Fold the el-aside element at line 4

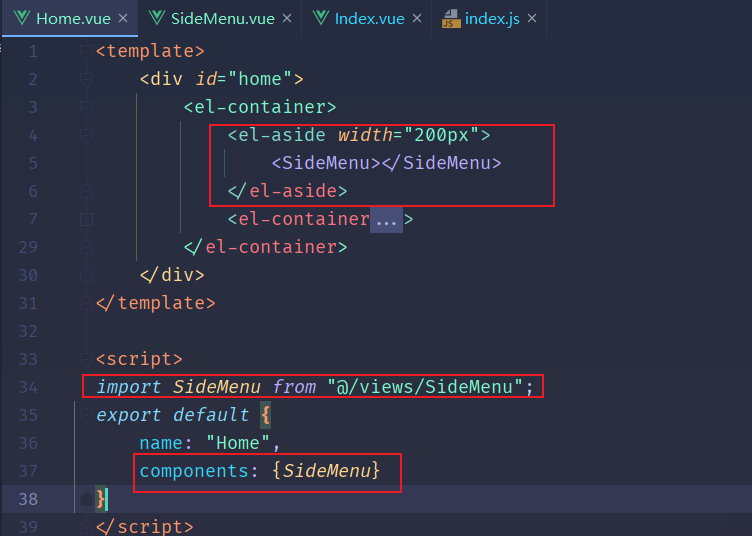(86, 135)
